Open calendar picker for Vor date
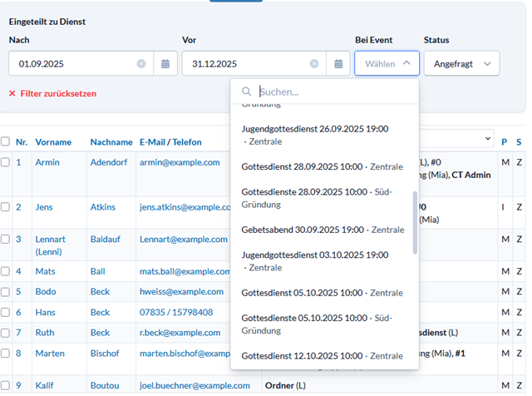This screenshot has height=396, width=532. point(338,63)
